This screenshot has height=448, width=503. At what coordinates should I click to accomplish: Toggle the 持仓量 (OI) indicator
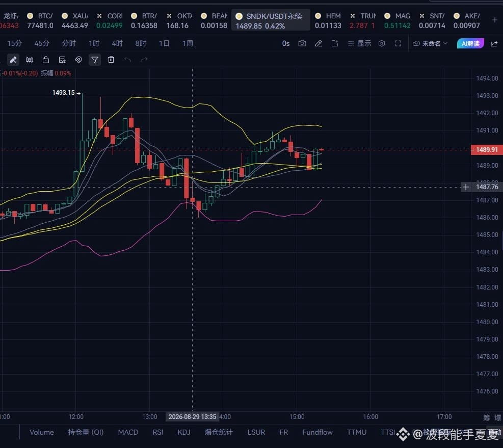click(86, 432)
